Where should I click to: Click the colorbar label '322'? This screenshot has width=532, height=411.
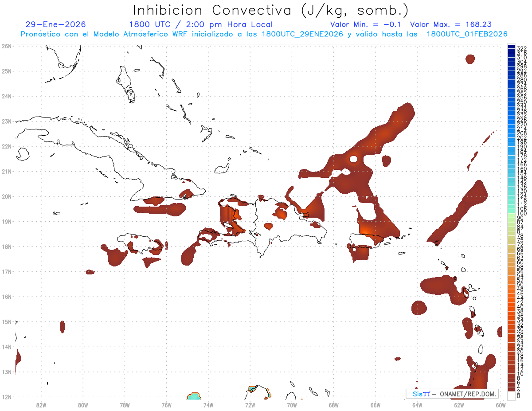click(521, 48)
